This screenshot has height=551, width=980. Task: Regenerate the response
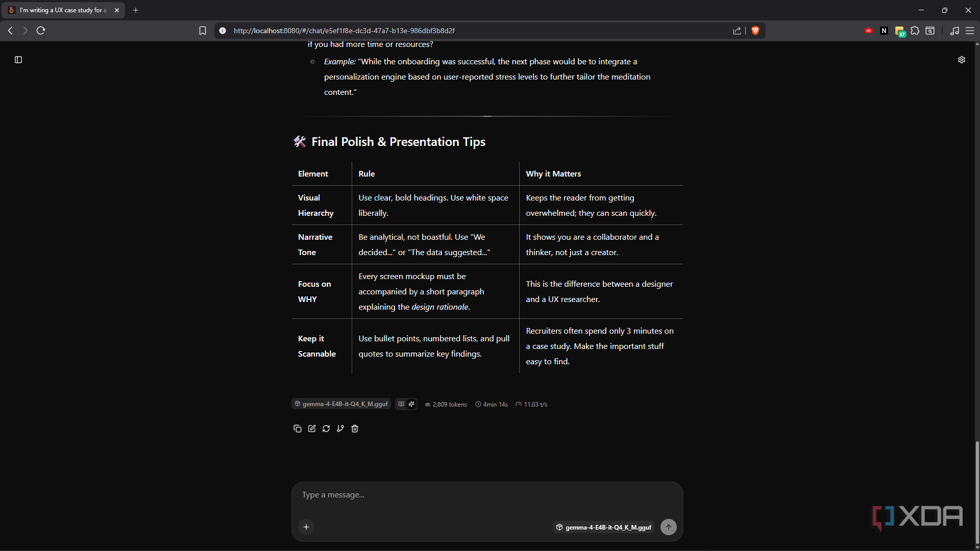pyautogui.click(x=326, y=429)
